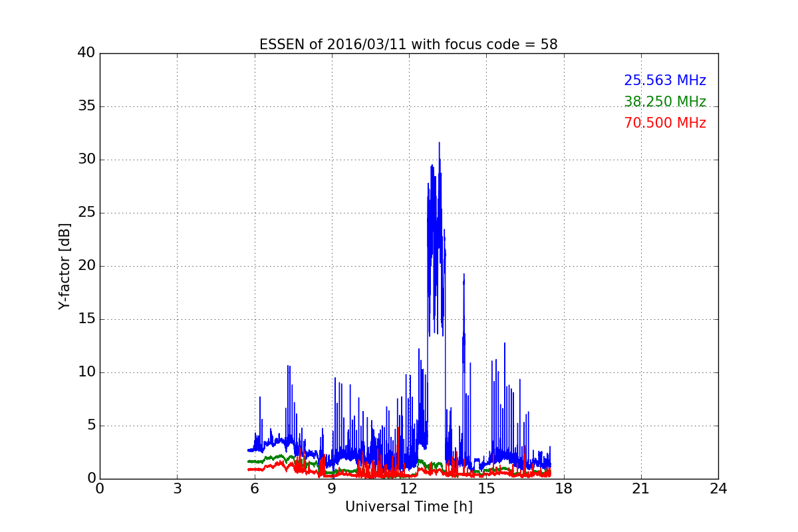Click x-axis tick label 9
This screenshot has width=798, height=532.
pos(332,489)
